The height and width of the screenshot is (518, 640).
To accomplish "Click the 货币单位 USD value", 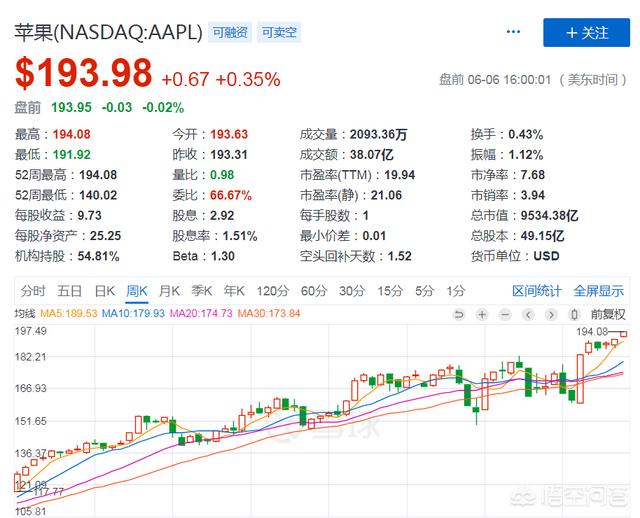I will tap(547, 256).
